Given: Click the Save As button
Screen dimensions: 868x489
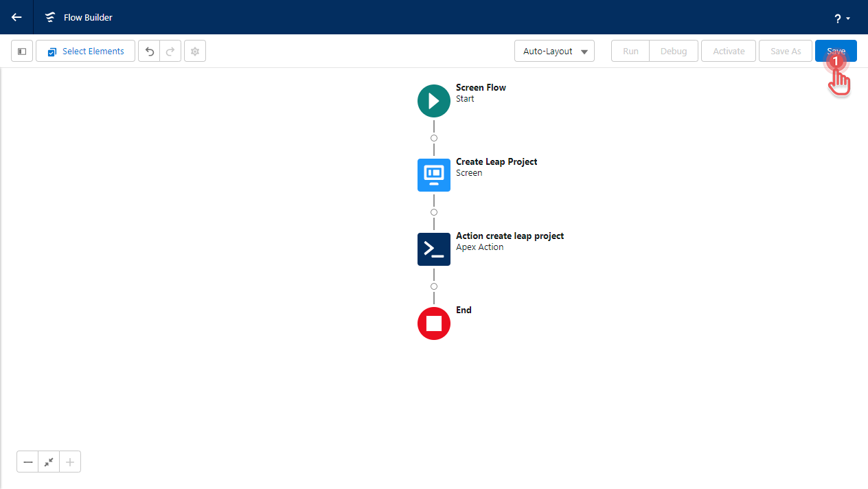Looking at the screenshot, I should [x=786, y=52].
